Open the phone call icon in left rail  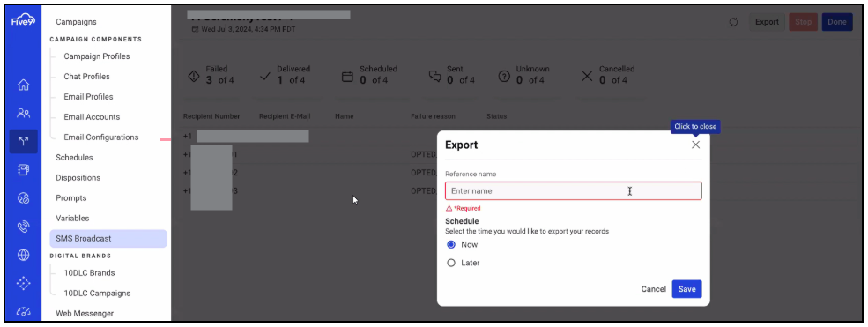pyautogui.click(x=23, y=227)
